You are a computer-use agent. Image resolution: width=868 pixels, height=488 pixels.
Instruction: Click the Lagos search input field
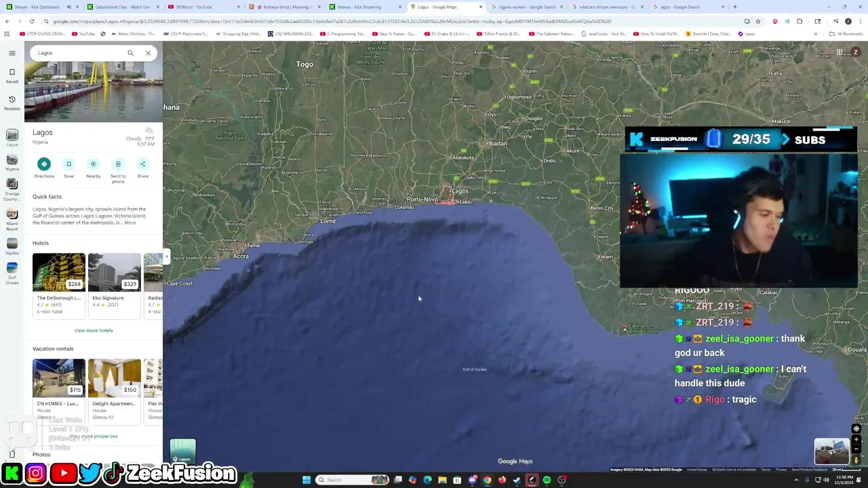pos(78,53)
